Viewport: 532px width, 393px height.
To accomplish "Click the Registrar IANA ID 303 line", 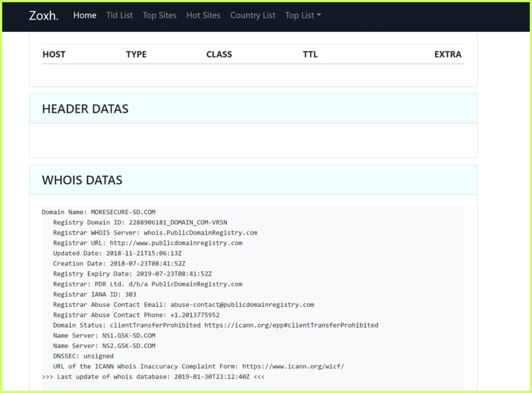I will tap(95, 294).
